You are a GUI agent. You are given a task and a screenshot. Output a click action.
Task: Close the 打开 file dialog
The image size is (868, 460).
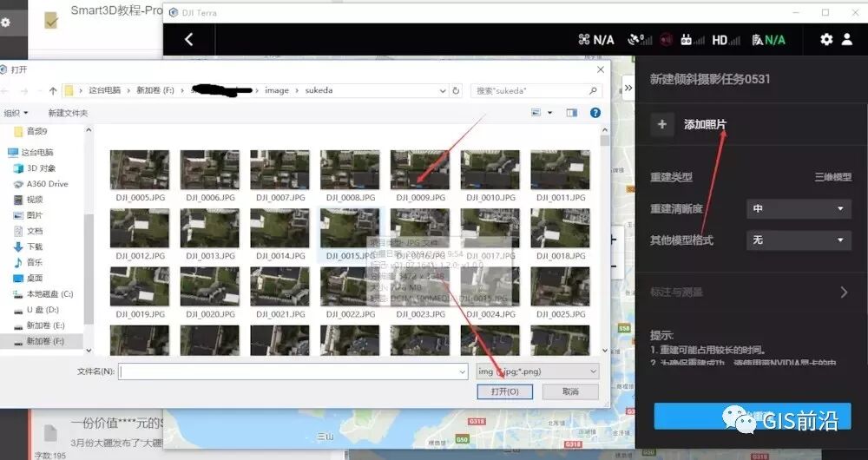(600, 69)
